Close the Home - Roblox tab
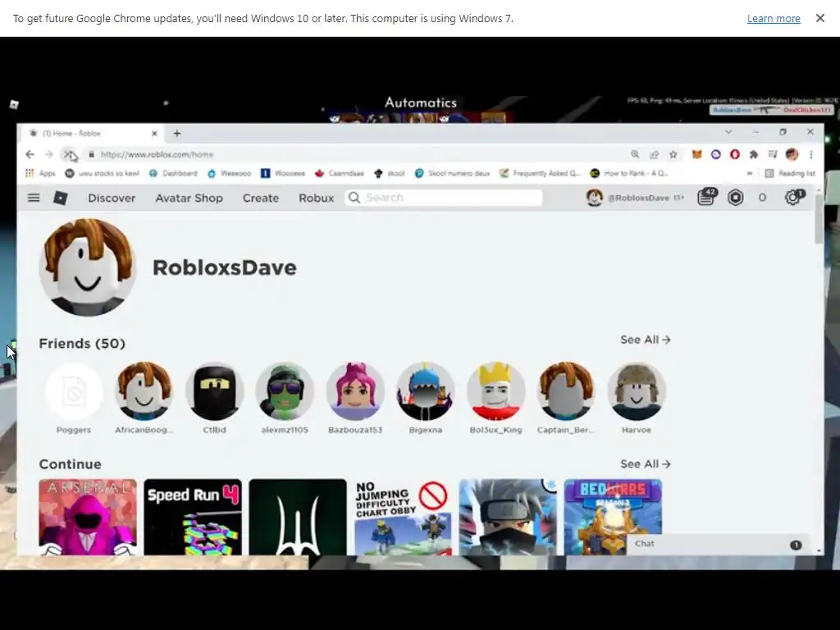Viewport: 840px width, 630px height. [x=154, y=134]
